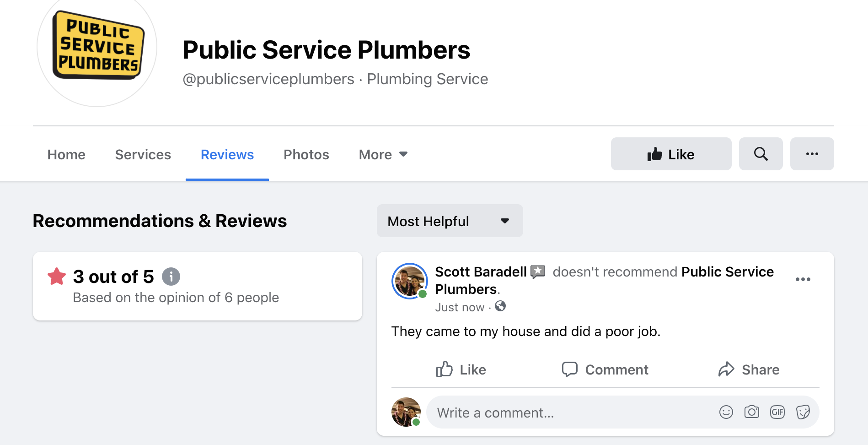
Task: Open the Services tab
Action: [143, 154]
